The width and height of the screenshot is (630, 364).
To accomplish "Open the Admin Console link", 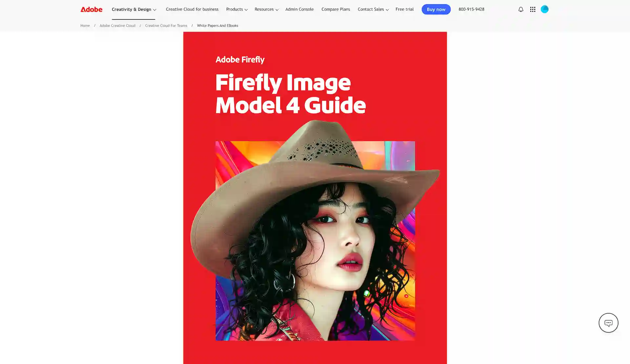I will tap(299, 9).
